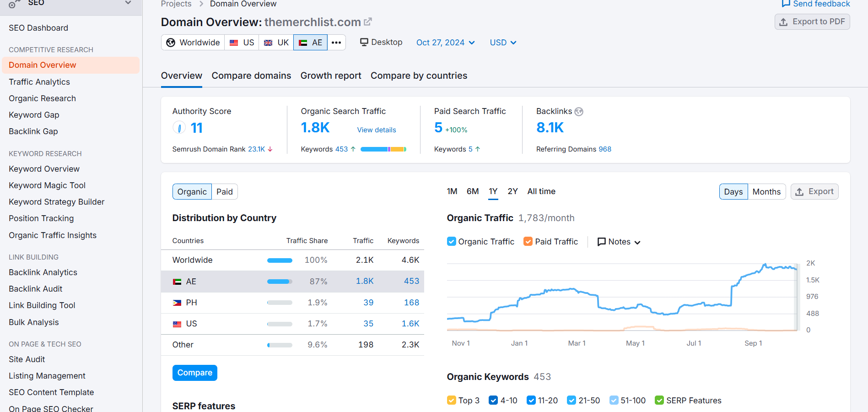Open the Growth report tab

click(331, 76)
